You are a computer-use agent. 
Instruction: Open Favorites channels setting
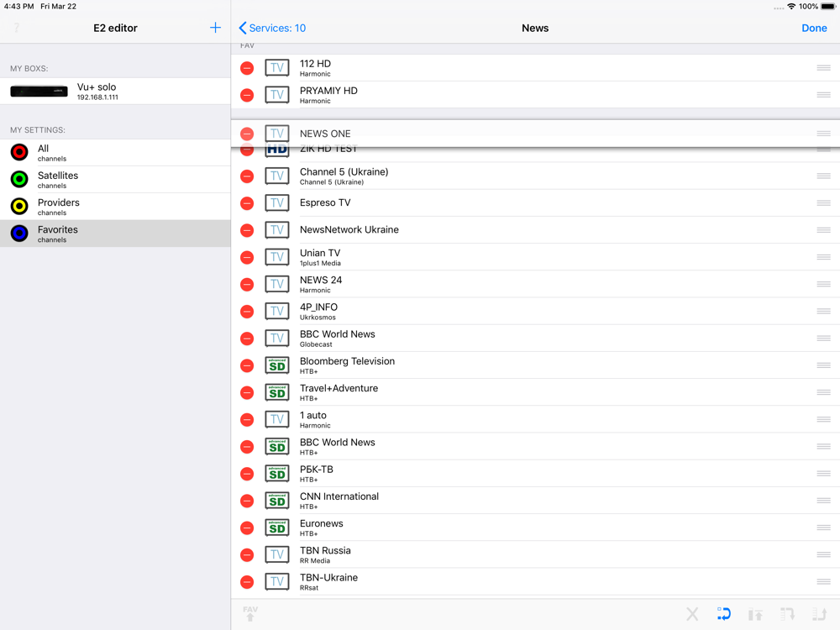coord(115,234)
